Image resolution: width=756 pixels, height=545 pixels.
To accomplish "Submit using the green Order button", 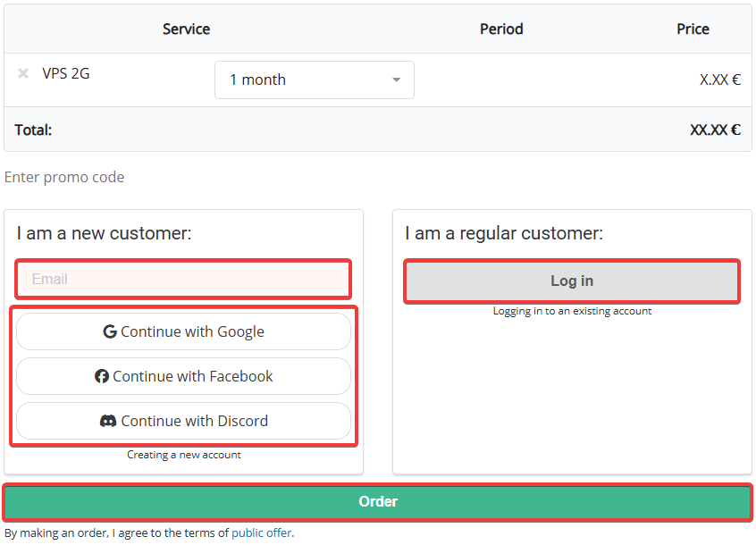I will point(377,502).
